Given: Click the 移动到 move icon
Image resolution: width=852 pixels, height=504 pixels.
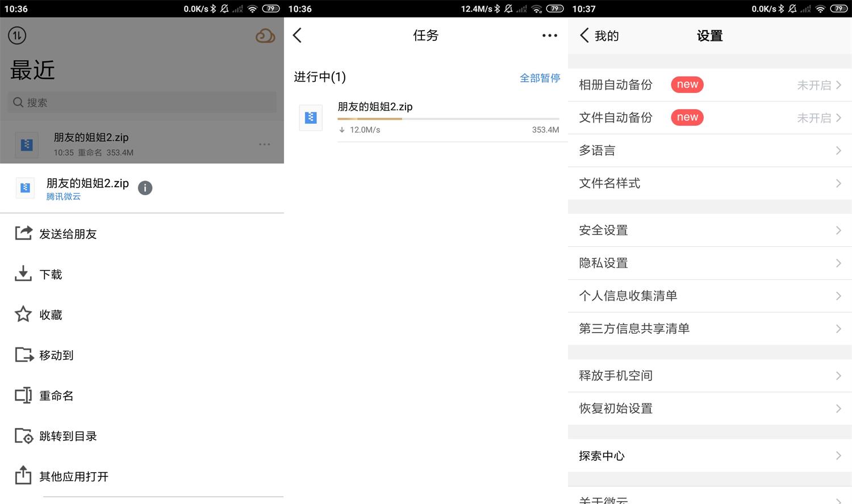Looking at the screenshot, I should [x=23, y=355].
